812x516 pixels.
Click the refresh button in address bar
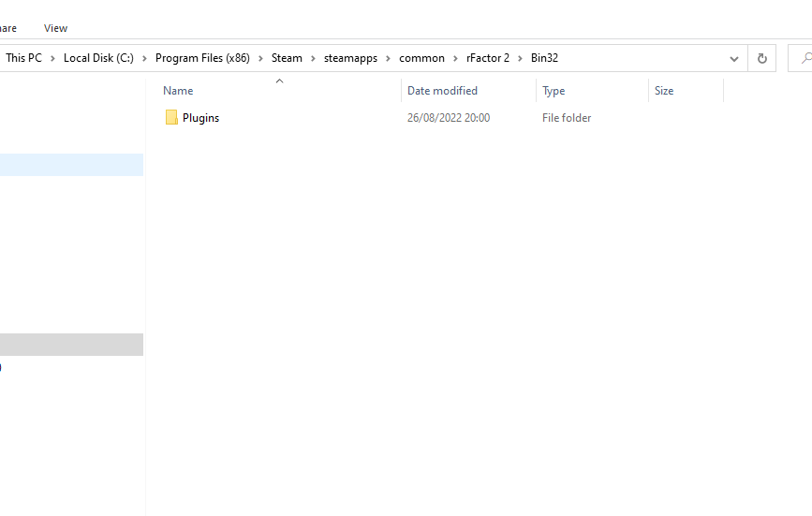(761, 58)
